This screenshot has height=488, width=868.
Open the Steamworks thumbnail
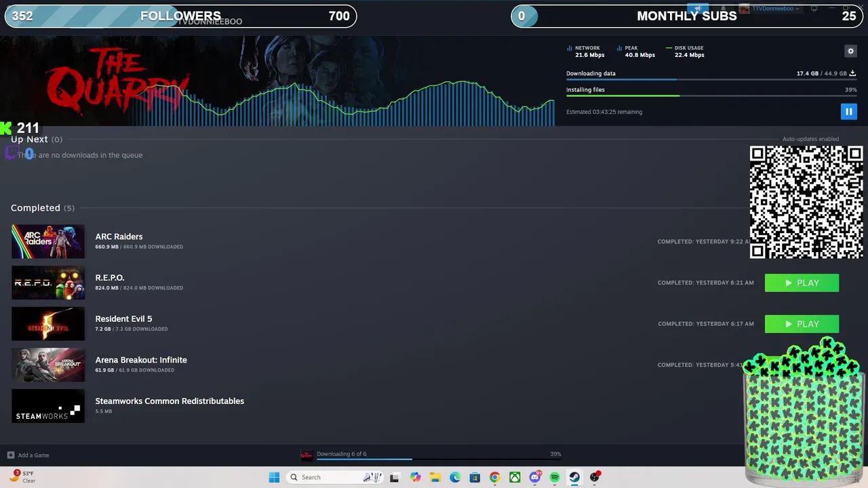[x=48, y=406]
